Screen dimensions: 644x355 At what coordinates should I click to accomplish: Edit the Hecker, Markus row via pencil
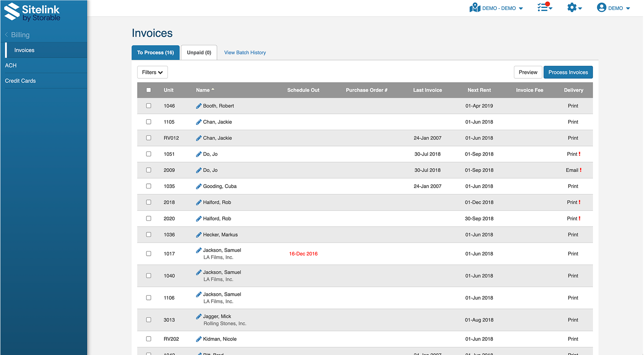coord(199,235)
